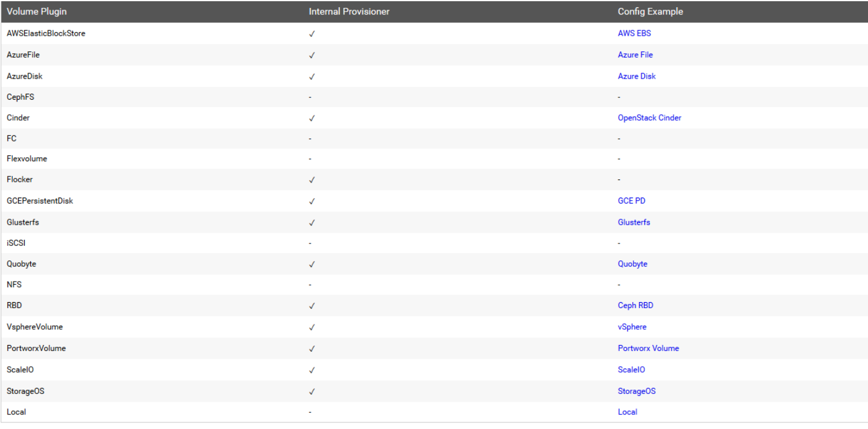
Task: Select the Cinder plugin name
Action: (18, 118)
